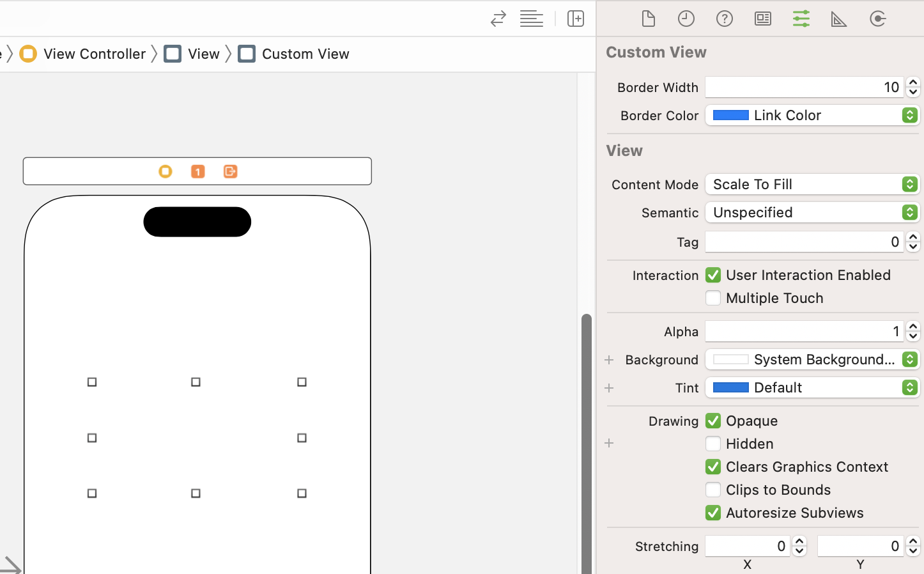The height and width of the screenshot is (574, 924).
Task: Click the Border Width input field
Action: click(804, 88)
